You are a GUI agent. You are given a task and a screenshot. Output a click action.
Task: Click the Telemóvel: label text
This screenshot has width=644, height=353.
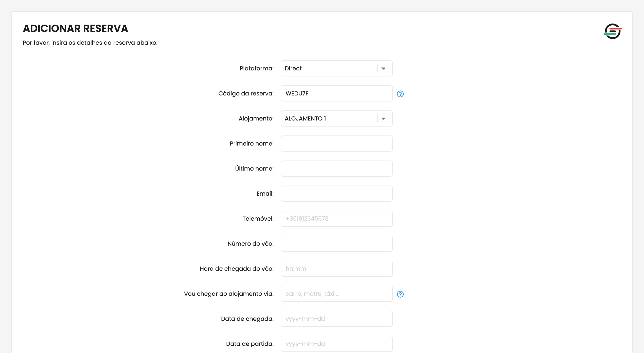[258, 218]
